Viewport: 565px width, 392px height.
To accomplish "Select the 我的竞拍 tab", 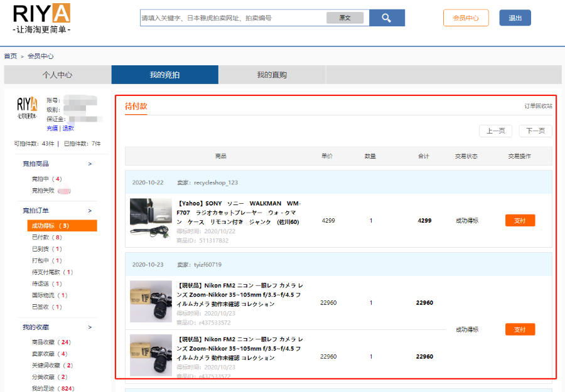I will [x=164, y=75].
